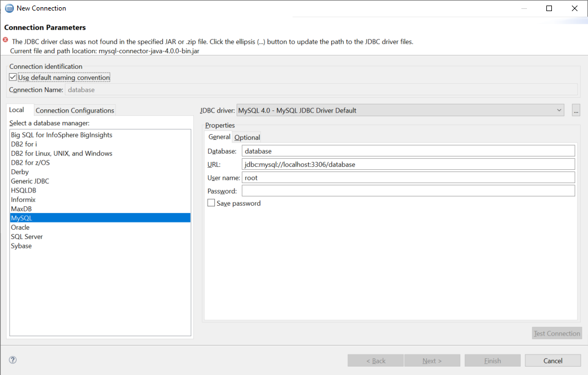
Task: Open the Connection Configurations tab
Action: [x=74, y=110]
